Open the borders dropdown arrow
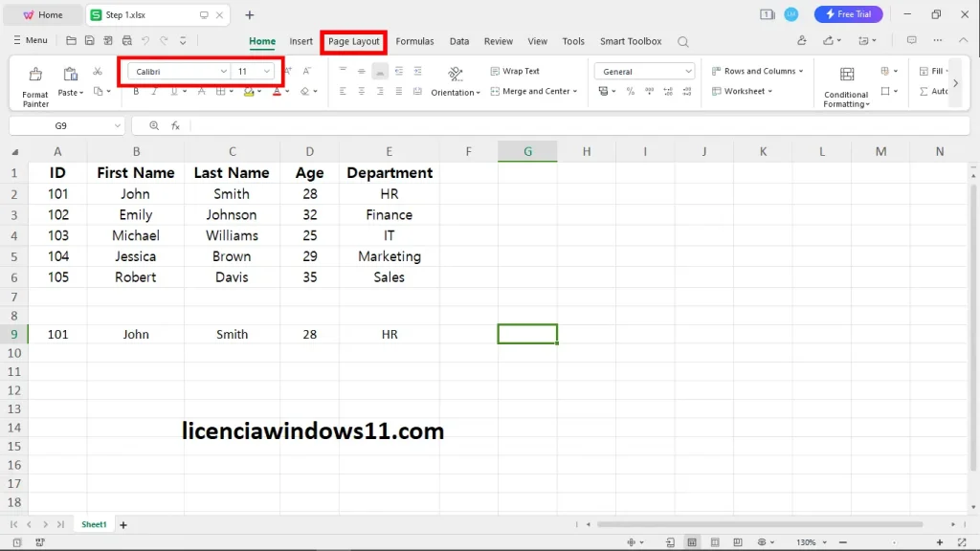 [232, 91]
